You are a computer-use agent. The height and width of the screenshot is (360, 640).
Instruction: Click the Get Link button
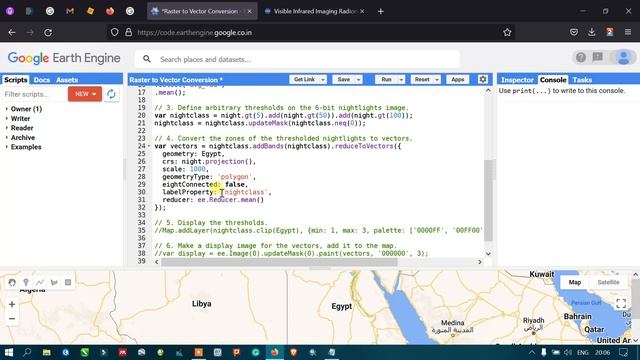[x=304, y=80]
